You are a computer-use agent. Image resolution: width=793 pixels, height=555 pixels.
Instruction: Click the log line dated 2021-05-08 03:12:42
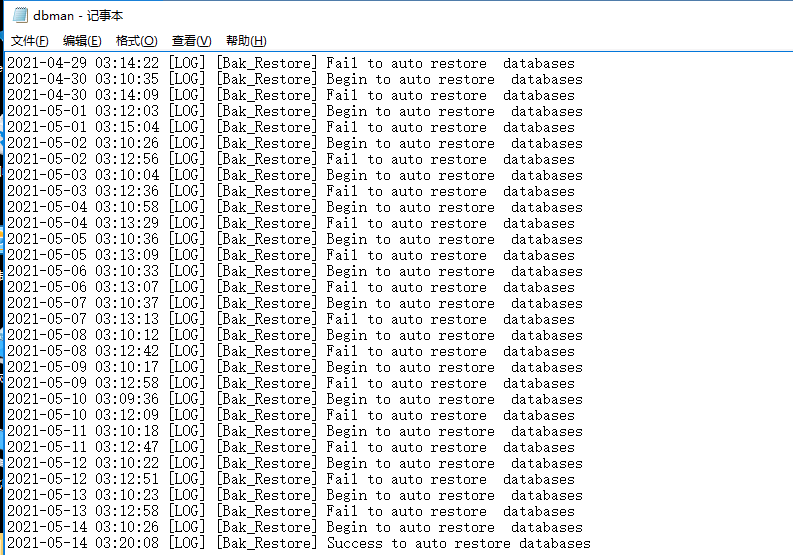(291, 351)
